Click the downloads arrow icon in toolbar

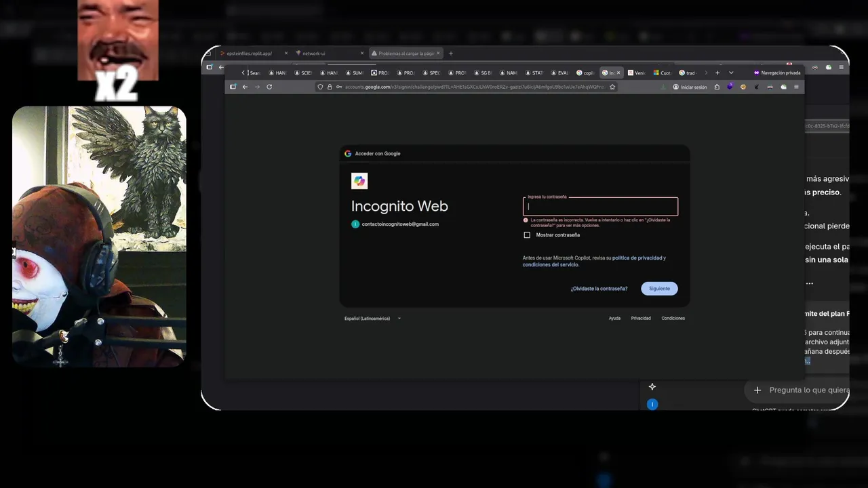663,87
